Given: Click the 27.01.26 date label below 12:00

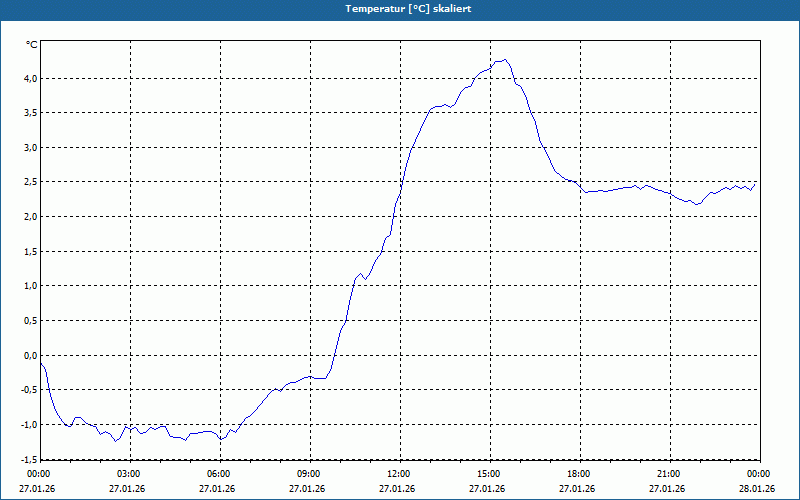Looking at the screenshot, I should point(397,489).
